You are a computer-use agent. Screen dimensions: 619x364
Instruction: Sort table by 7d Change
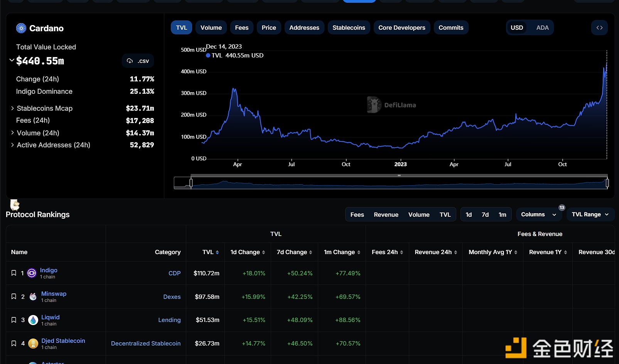tap(294, 252)
